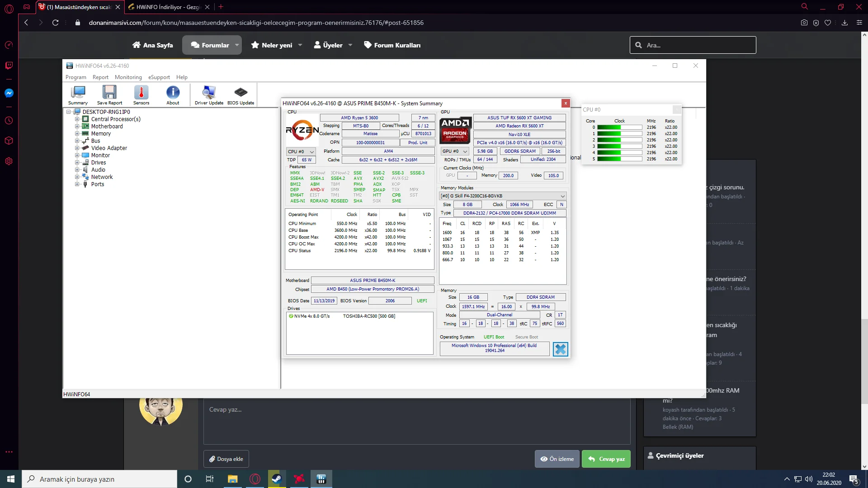Viewport: 868px width, 488px height.
Task: Click the About info icon
Action: click(173, 95)
